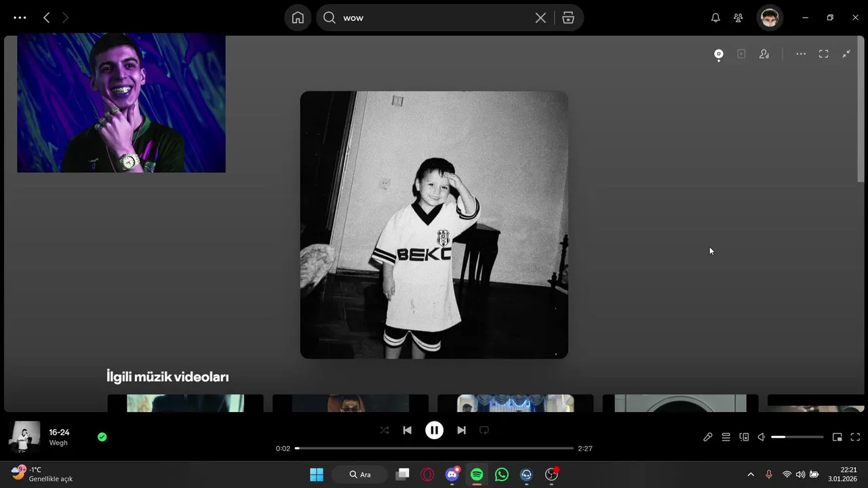Open Task View on the taskbar

(x=403, y=474)
